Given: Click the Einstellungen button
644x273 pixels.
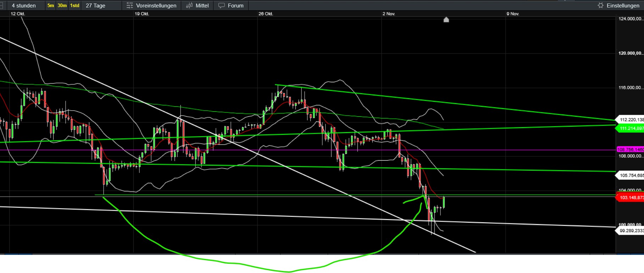Looking at the screenshot, I should click(623, 6).
